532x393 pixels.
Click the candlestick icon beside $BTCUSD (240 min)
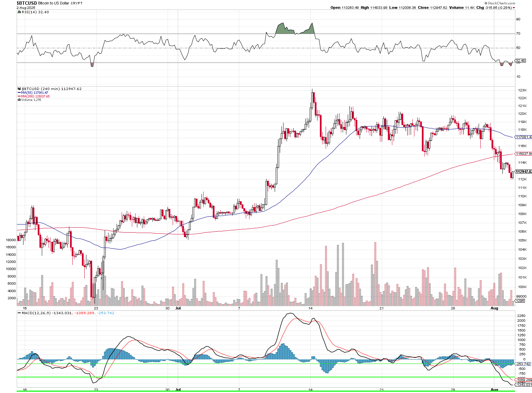pyautogui.click(x=19, y=89)
